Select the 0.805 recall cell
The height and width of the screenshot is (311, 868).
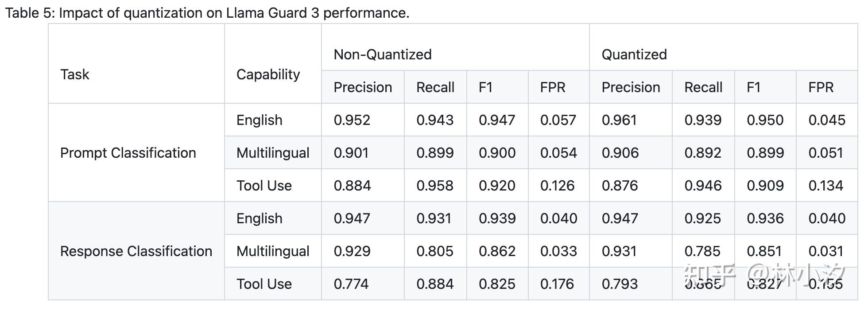[434, 251]
